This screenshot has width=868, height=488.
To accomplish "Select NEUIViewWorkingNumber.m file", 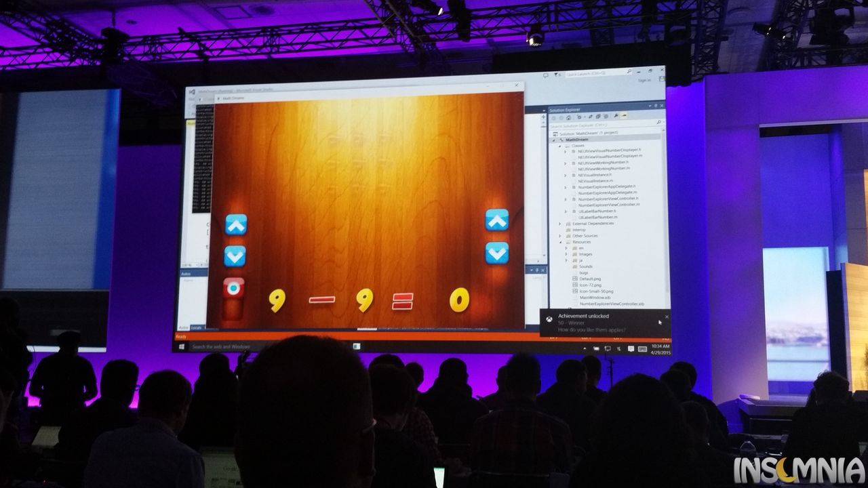I will point(604,168).
